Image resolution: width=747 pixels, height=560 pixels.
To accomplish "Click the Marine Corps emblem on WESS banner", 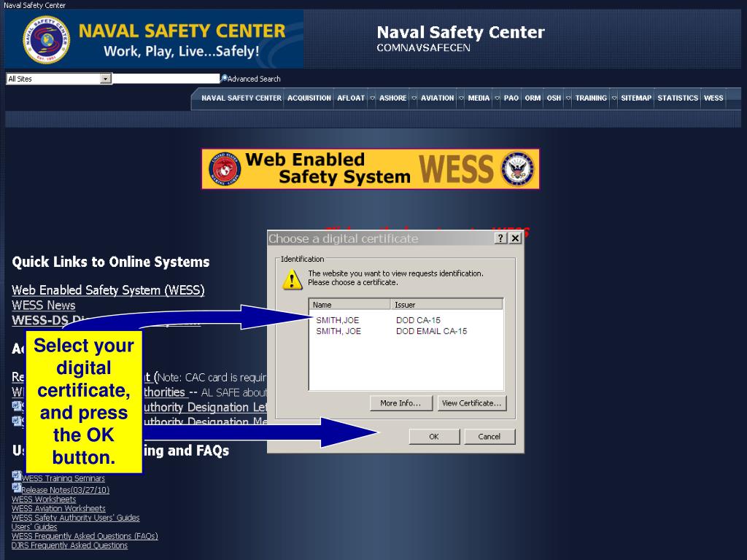I will 225,169.
